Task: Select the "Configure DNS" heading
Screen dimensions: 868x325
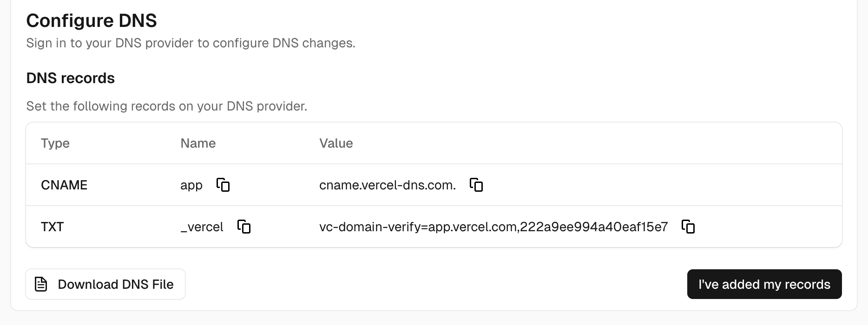Action: (x=92, y=20)
